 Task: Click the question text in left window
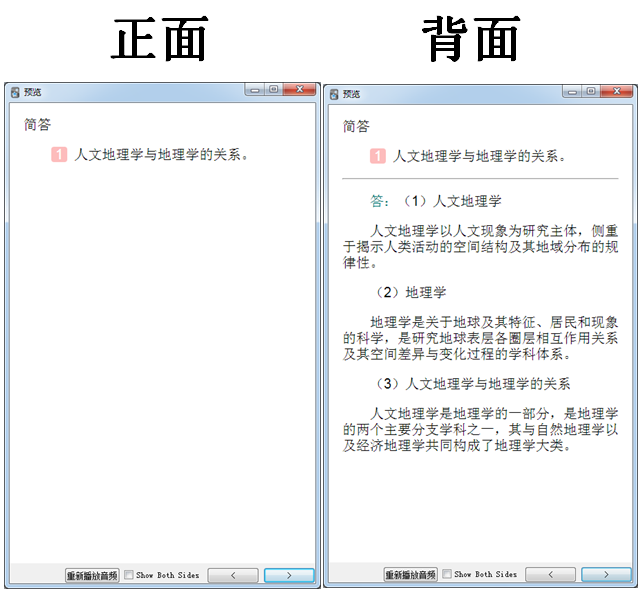point(161,155)
